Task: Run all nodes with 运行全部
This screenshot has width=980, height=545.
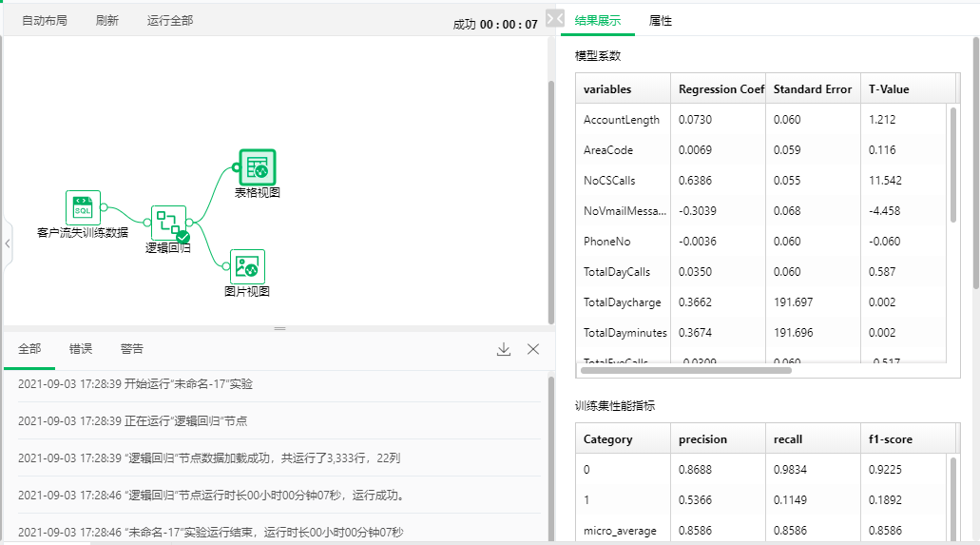Action: pos(170,20)
